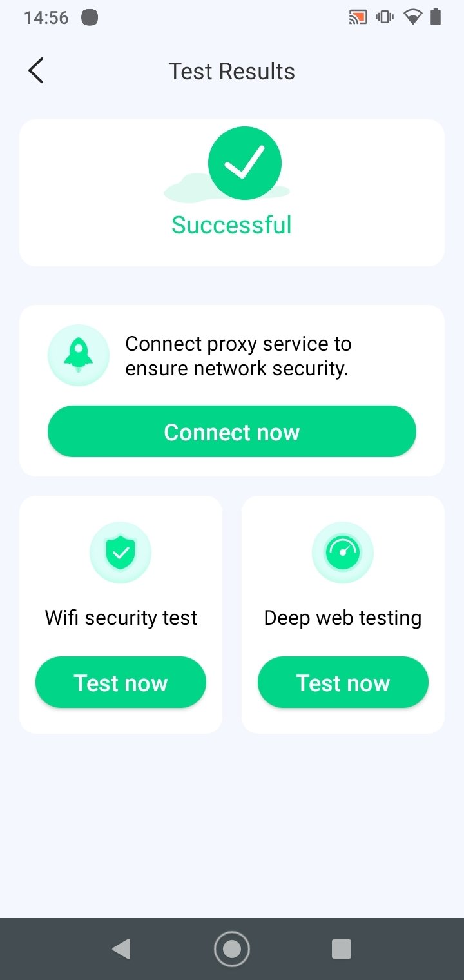
Task: Start Deep web testing with Test now
Action: click(343, 682)
